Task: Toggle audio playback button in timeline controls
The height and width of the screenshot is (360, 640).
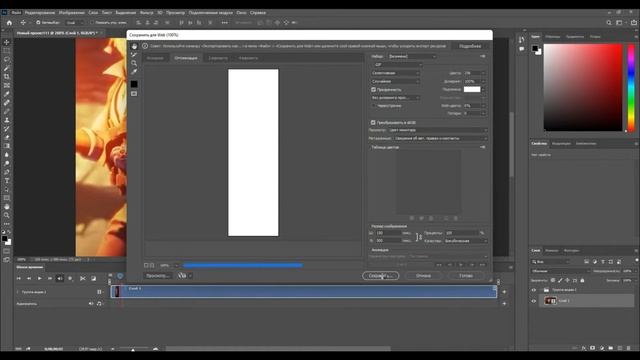Action: click(x=60, y=278)
